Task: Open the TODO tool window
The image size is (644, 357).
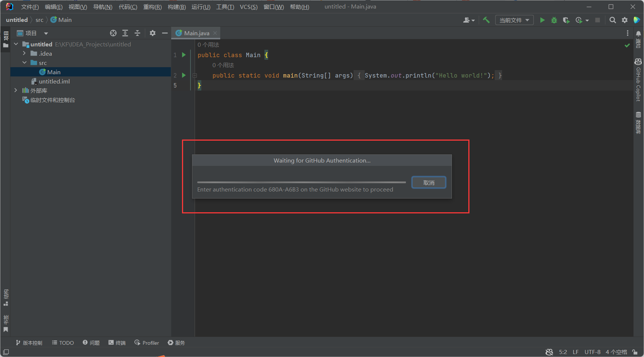Action: [x=63, y=343]
